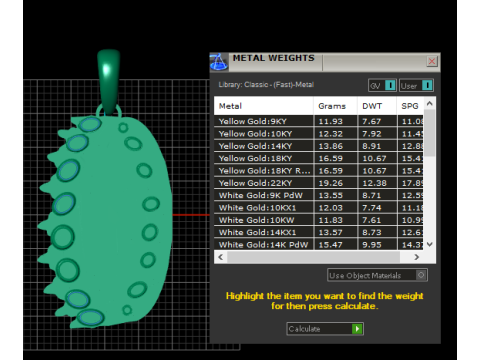Click the Library: Classic - (Fast)-Metal label
The height and width of the screenshot is (360, 480).
[x=266, y=85]
